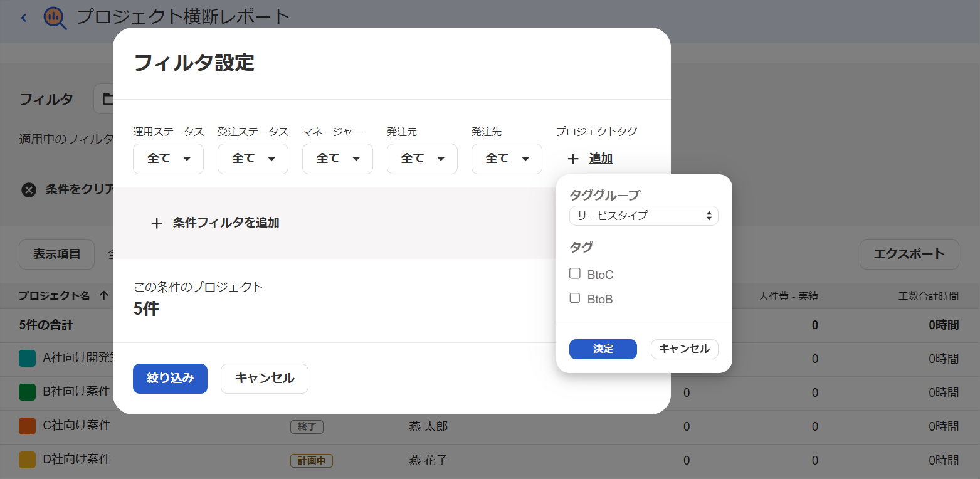This screenshot has height=479, width=980.
Task: Click the プロジェクト横断レポート page title
Action: click(x=183, y=17)
